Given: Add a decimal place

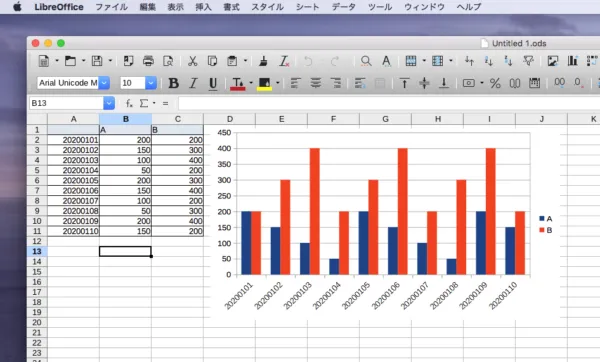Looking at the screenshot, I should (559, 83).
